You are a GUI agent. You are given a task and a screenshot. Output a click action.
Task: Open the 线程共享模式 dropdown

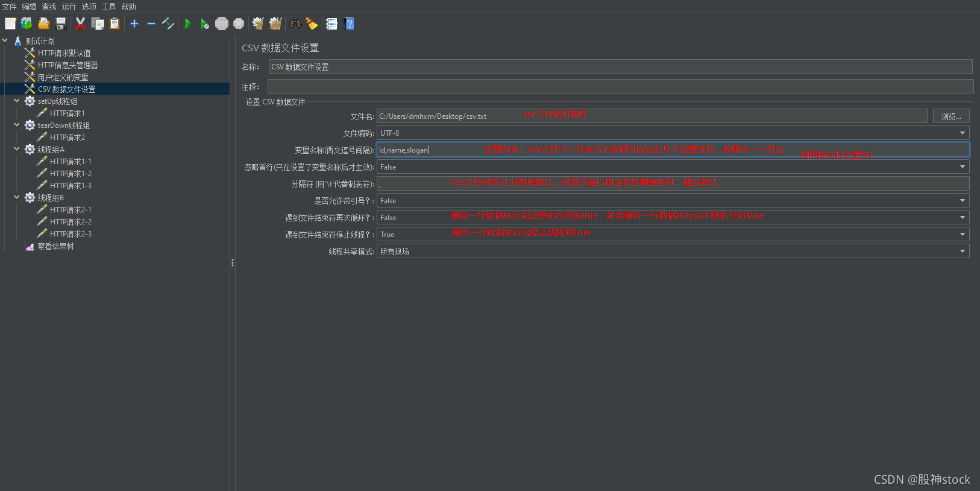coord(673,251)
